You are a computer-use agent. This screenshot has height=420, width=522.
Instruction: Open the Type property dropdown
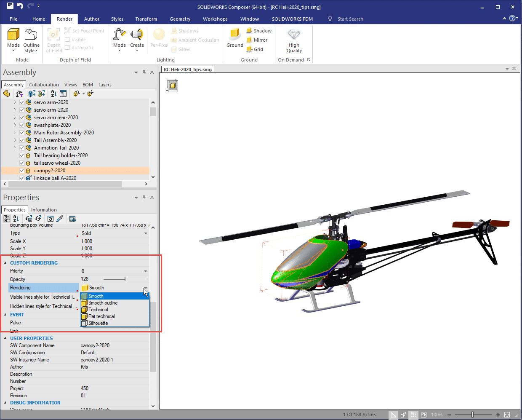(146, 233)
